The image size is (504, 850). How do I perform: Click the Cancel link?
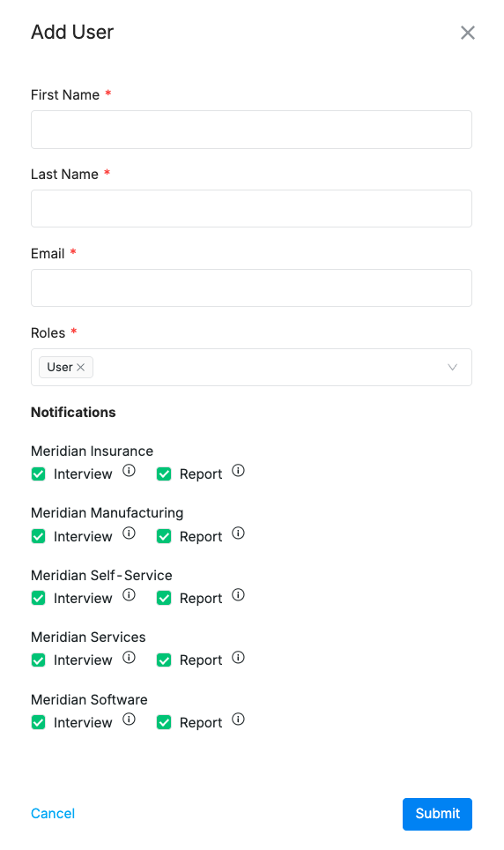tap(53, 814)
